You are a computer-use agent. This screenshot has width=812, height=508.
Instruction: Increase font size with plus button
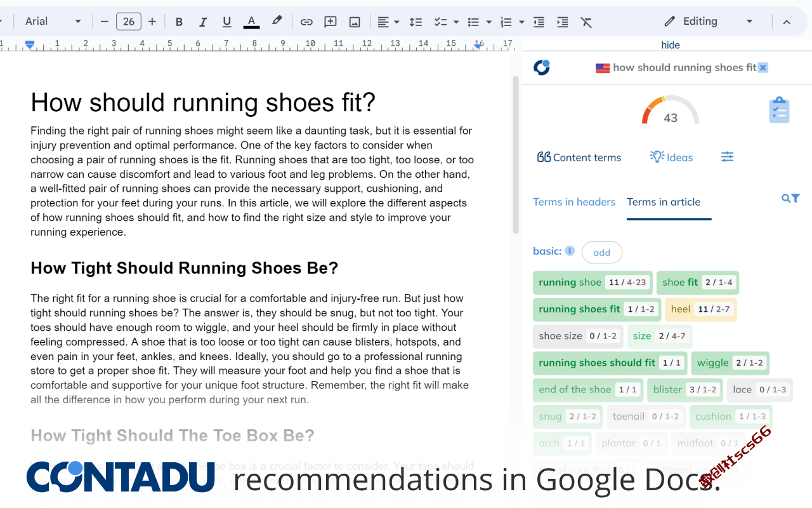pos(152,22)
